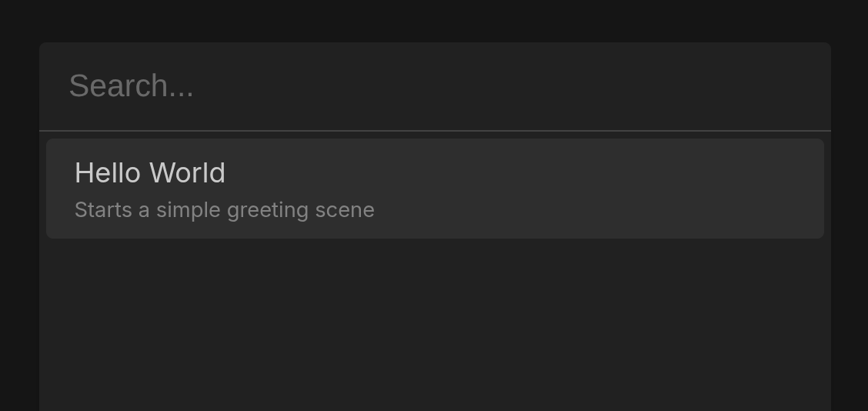868x411 pixels.
Task: Open the Hello World greeting scene
Action: click(x=435, y=189)
